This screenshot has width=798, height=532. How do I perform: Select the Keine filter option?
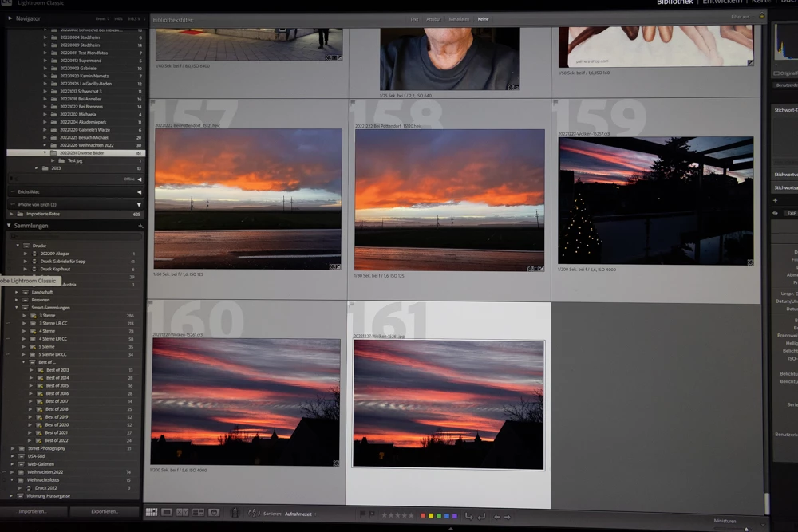[x=483, y=19]
